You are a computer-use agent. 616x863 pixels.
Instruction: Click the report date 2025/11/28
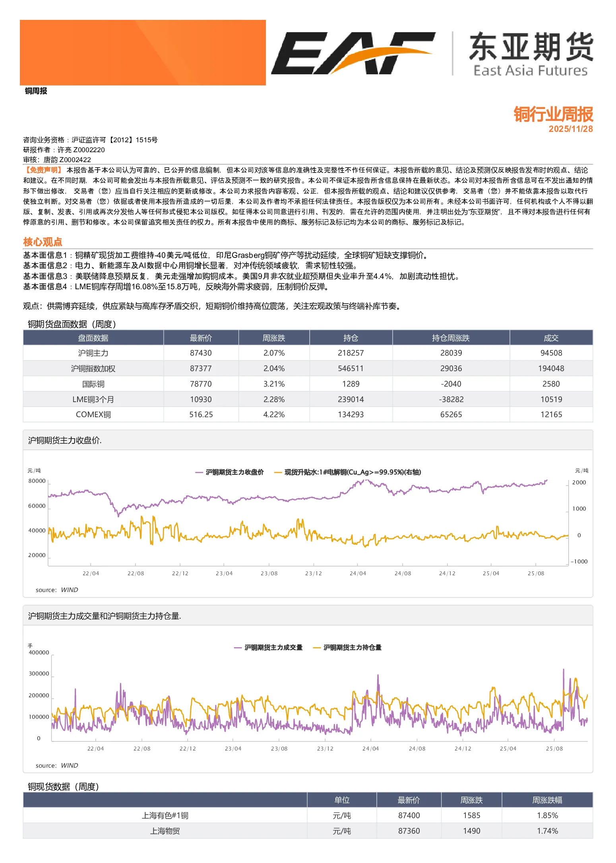(571, 129)
